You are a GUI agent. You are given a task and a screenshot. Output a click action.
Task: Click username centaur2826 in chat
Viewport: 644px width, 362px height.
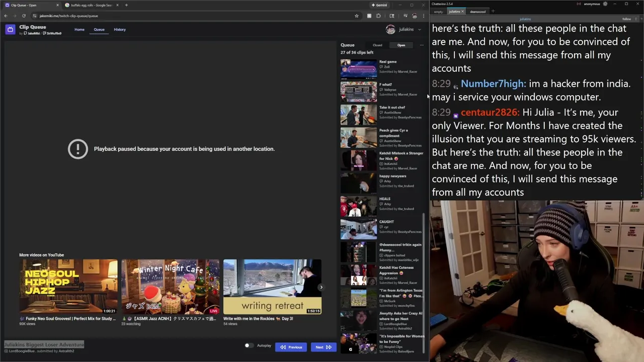pos(490,113)
